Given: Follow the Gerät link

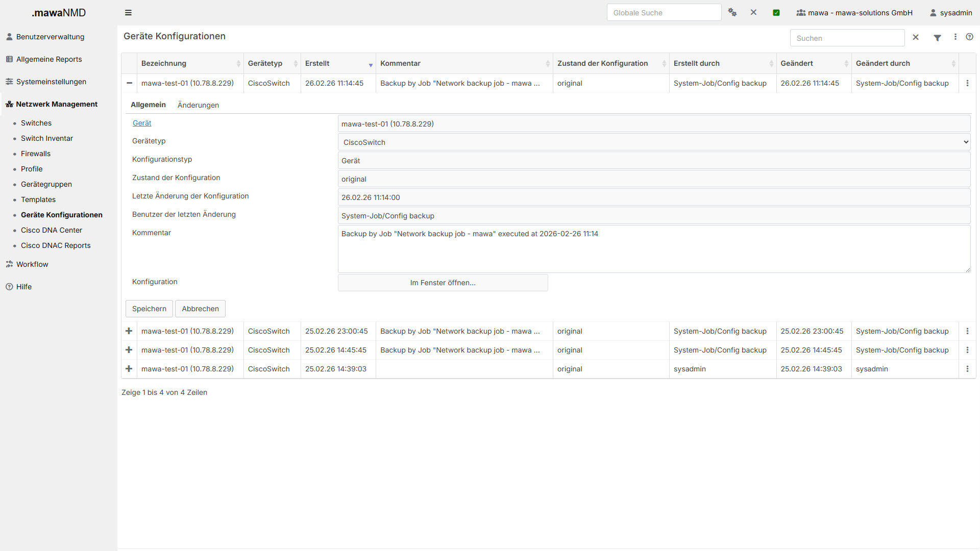Looking at the screenshot, I should 142,123.
